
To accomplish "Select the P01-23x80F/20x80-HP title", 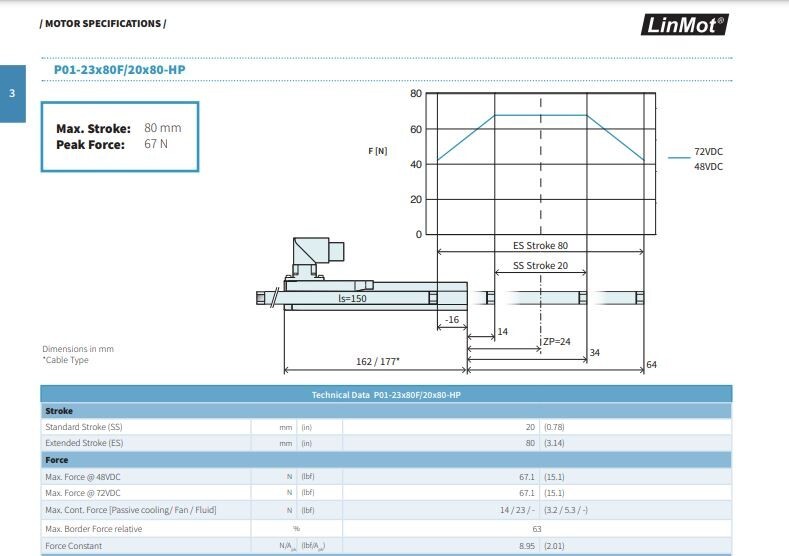I will pyautogui.click(x=120, y=69).
